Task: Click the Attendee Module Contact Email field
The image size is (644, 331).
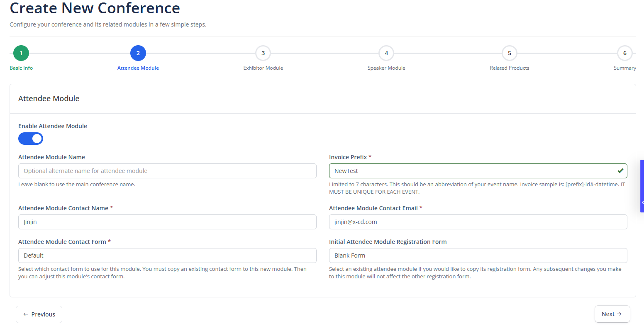Action: coord(478,222)
